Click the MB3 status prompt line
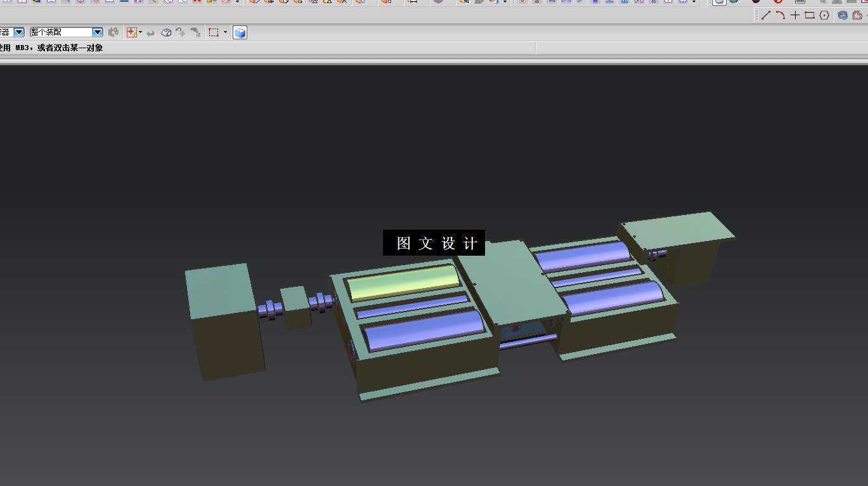 tap(52, 48)
